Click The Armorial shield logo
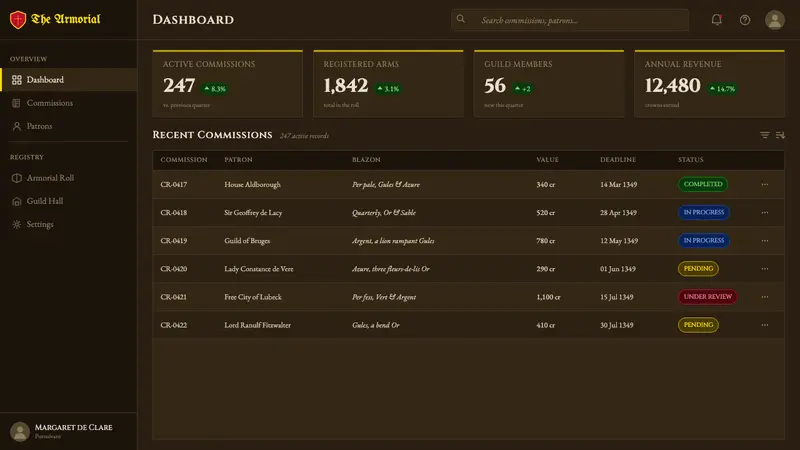The width and height of the screenshot is (800, 450). [x=18, y=20]
